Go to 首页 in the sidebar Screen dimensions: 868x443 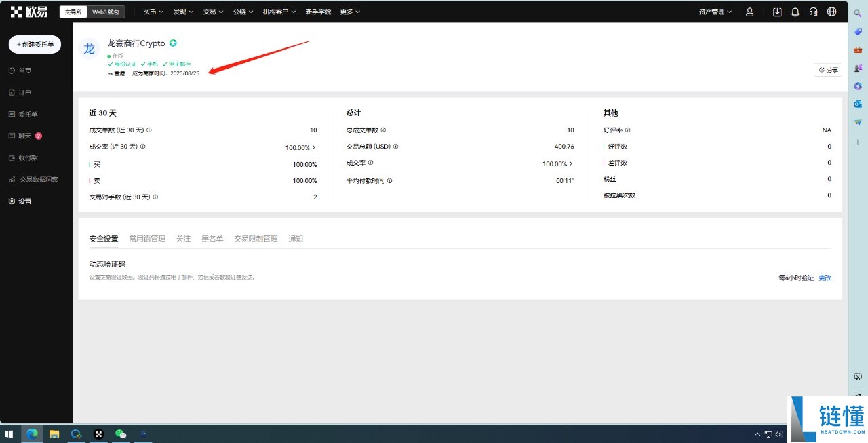20,71
